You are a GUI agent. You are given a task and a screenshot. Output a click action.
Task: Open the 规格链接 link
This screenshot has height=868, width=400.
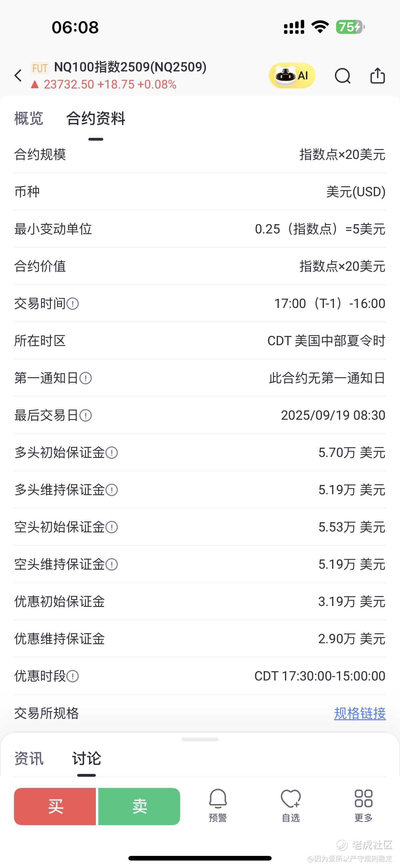click(x=360, y=713)
